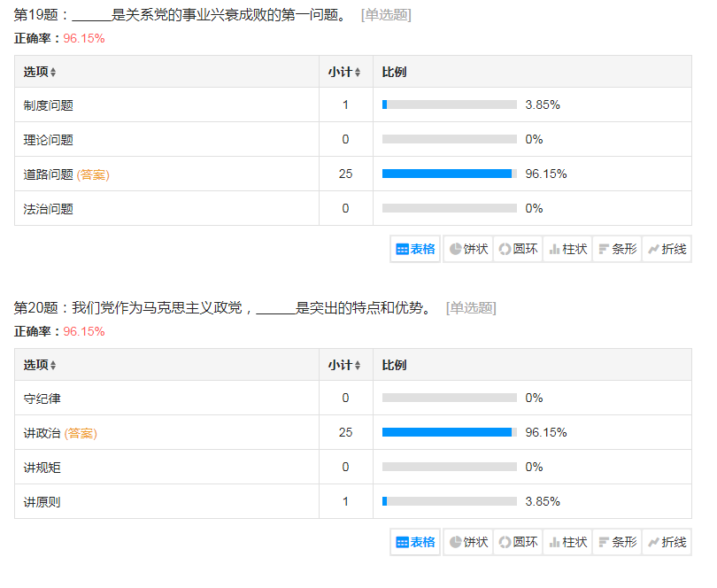Screen dimensions: 717x588
Task: Sort question 20 by 小计 column
Action: click(344, 365)
